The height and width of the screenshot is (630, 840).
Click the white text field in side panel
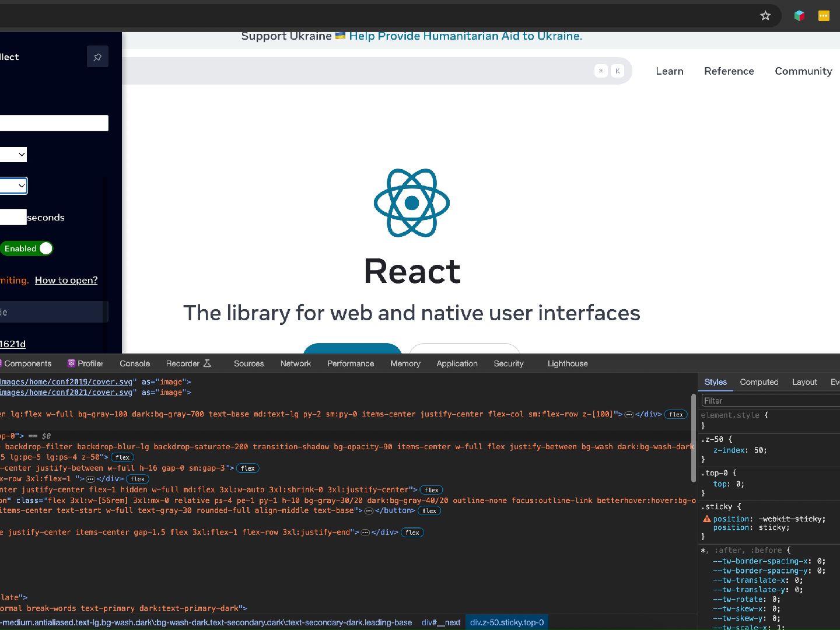[54, 123]
